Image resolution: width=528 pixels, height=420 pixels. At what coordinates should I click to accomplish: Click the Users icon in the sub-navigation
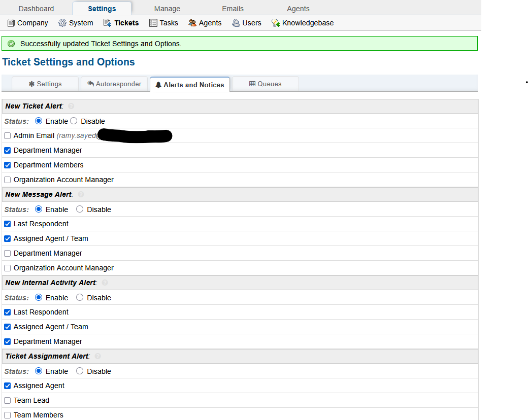[x=236, y=23]
